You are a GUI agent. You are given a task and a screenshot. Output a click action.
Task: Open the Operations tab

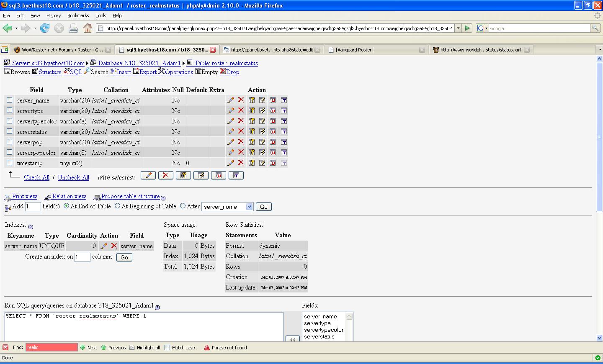point(175,72)
